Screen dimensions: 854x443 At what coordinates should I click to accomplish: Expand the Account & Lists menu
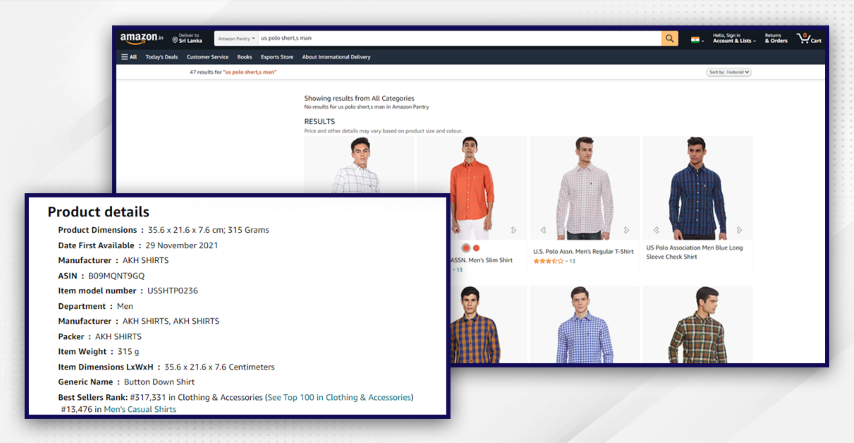pyautogui.click(x=734, y=38)
